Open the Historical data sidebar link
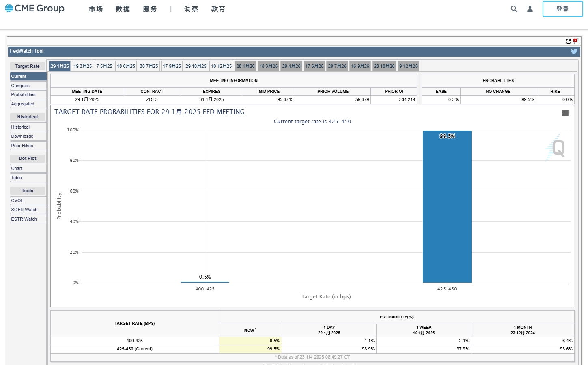This screenshot has height=365, width=588. click(28, 127)
